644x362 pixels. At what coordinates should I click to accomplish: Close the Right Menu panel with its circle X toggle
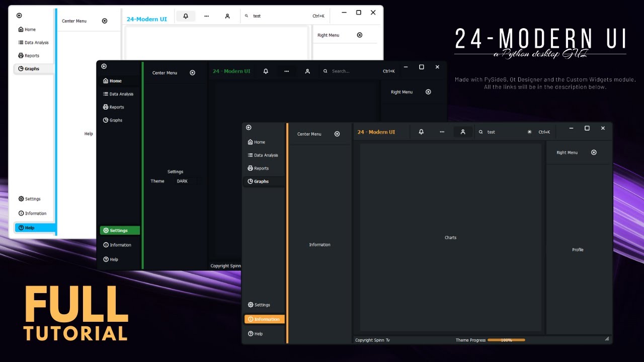pyautogui.click(x=594, y=152)
